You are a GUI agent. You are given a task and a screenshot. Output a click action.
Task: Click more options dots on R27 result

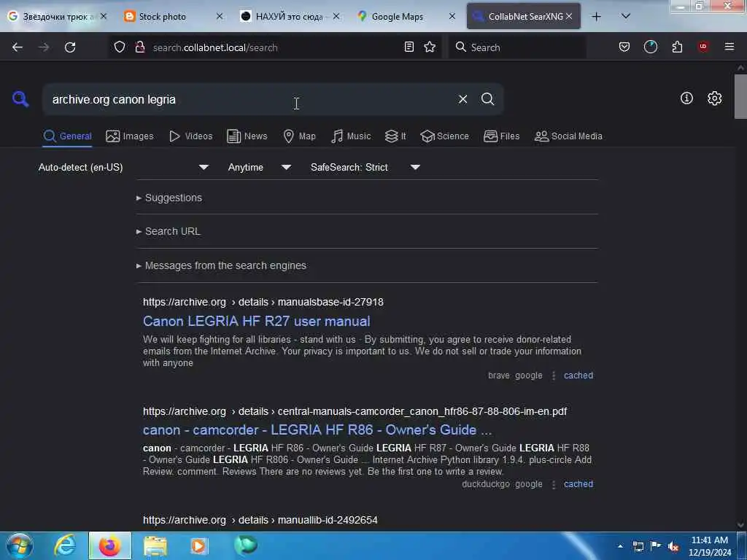pyautogui.click(x=553, y=376)
